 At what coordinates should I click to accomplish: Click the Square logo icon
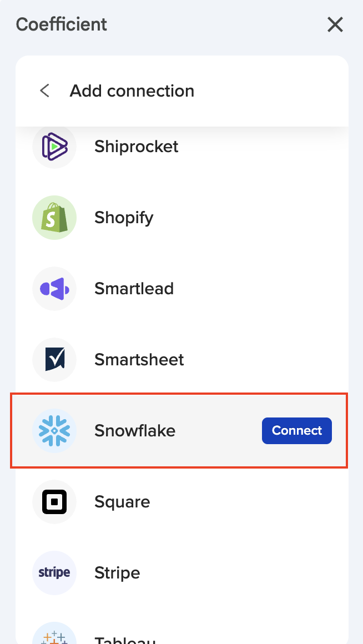tap(54, 502)
